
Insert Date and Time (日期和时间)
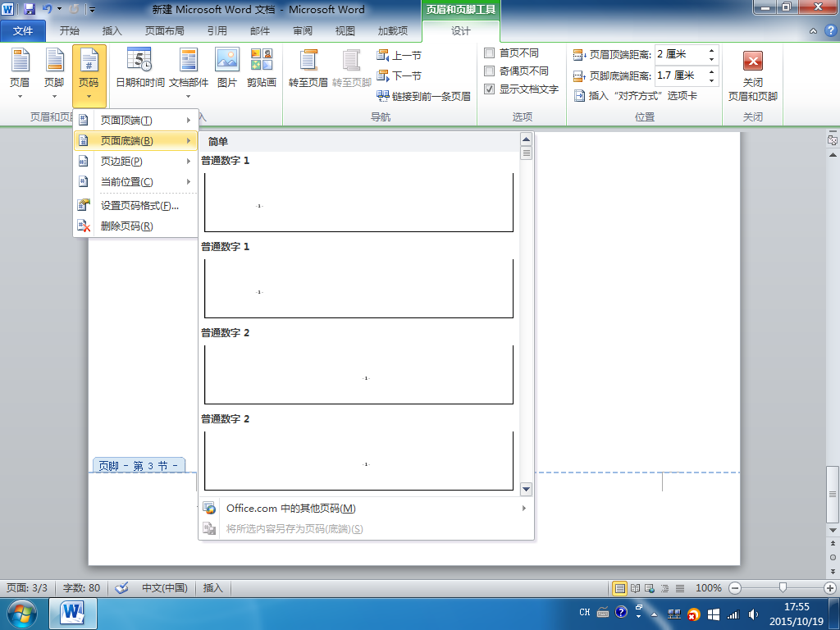point(139,67)
